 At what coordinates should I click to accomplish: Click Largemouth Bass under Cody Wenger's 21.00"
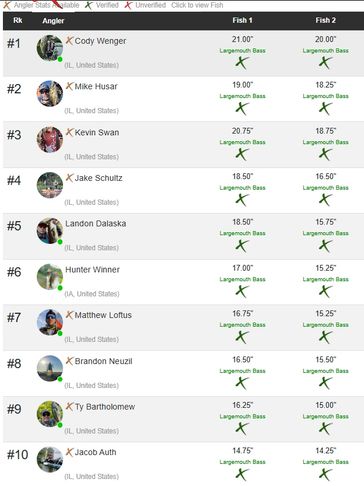coord(242,51)
